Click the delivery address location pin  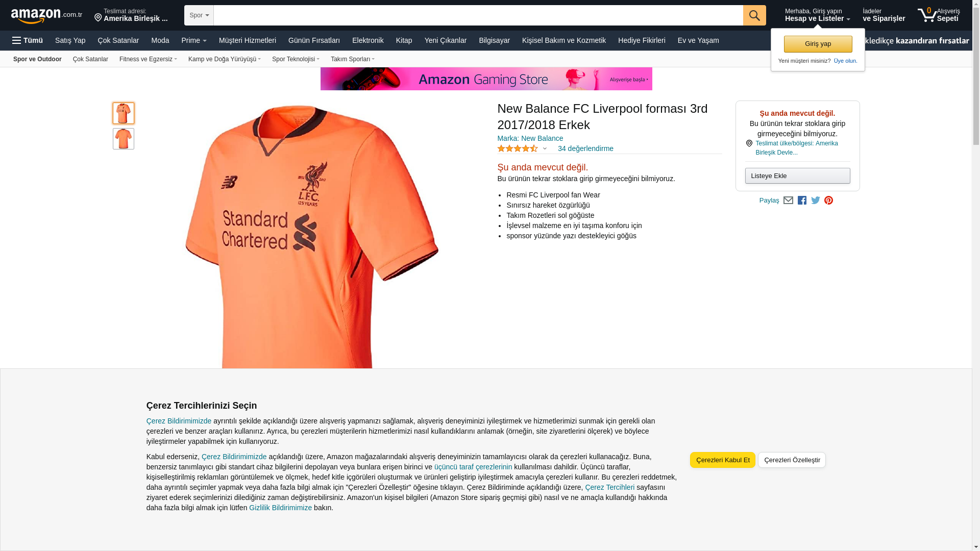point(98,18)
